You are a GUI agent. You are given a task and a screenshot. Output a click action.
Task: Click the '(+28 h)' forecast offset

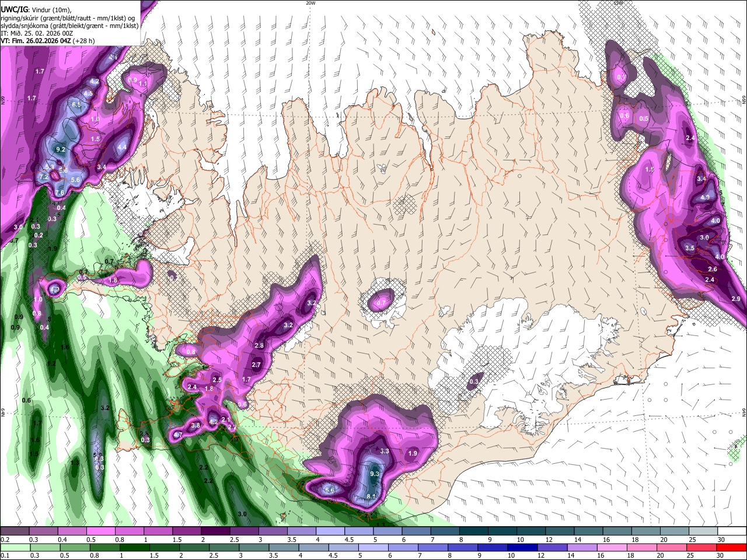coord(84,41)
